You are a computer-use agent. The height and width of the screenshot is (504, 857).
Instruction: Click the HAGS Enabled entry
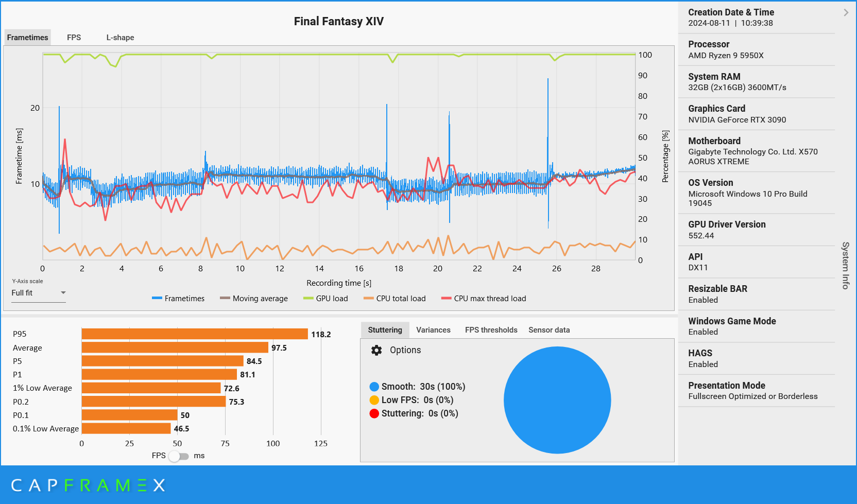pos(757,358)
